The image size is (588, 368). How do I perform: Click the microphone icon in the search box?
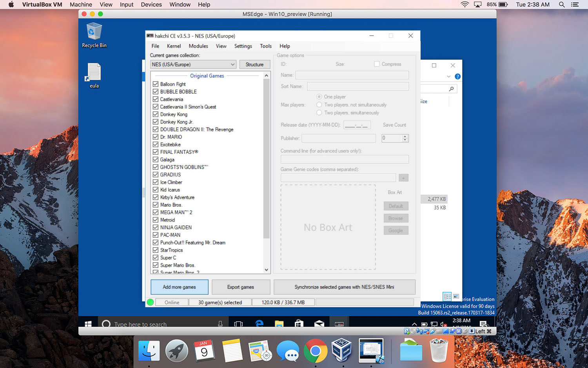[220, 324]
